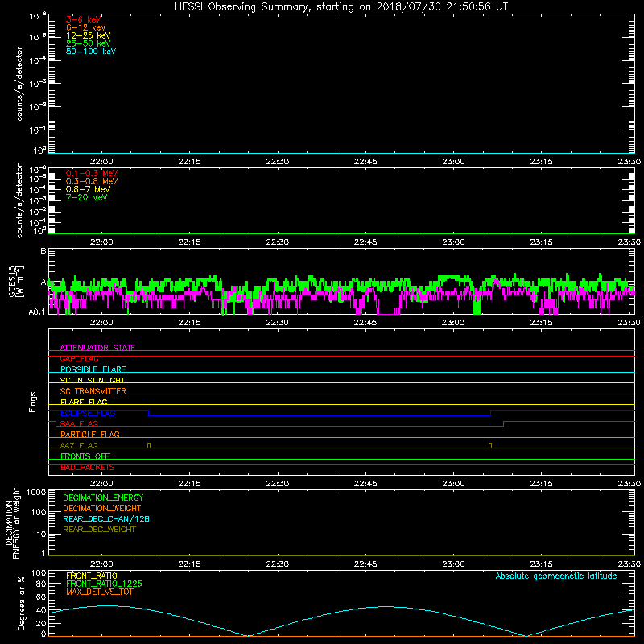The height and width of the screenshot is (644, 644).
Task: Click the A0.1 label on GOES axis
Action: click(37, 312)
